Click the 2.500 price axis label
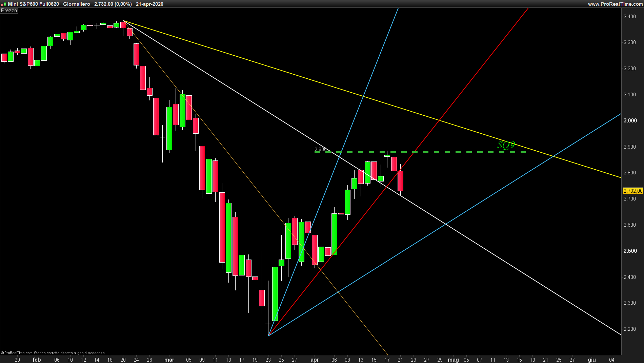This screenshot has width=644, height=363. click(630, 251)
